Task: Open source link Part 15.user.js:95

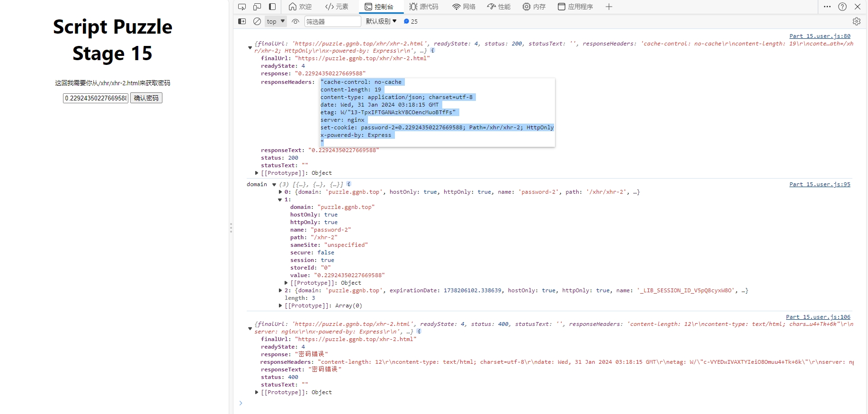Action: click(820, 184)
